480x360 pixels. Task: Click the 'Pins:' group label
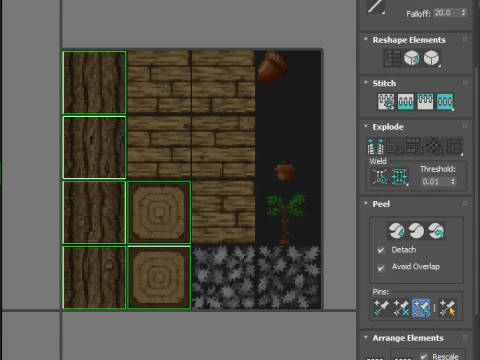[x=381, y=292]
